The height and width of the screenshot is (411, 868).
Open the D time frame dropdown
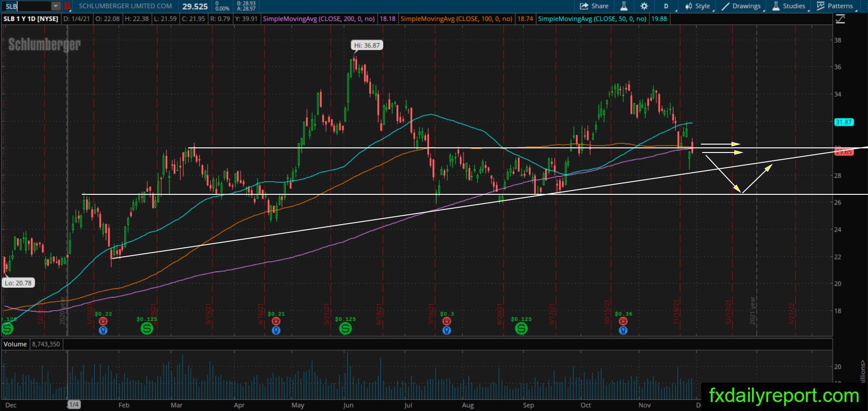[666, 6]
